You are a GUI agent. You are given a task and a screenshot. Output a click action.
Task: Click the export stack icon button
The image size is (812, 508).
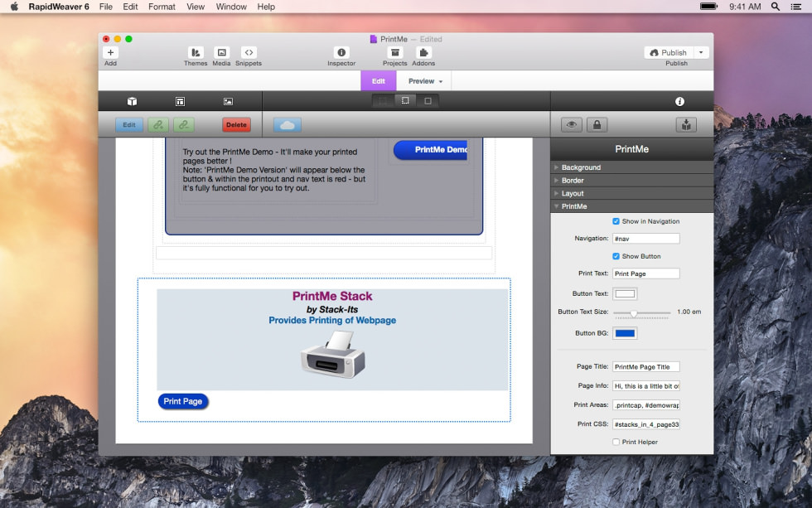pos(686,125)
